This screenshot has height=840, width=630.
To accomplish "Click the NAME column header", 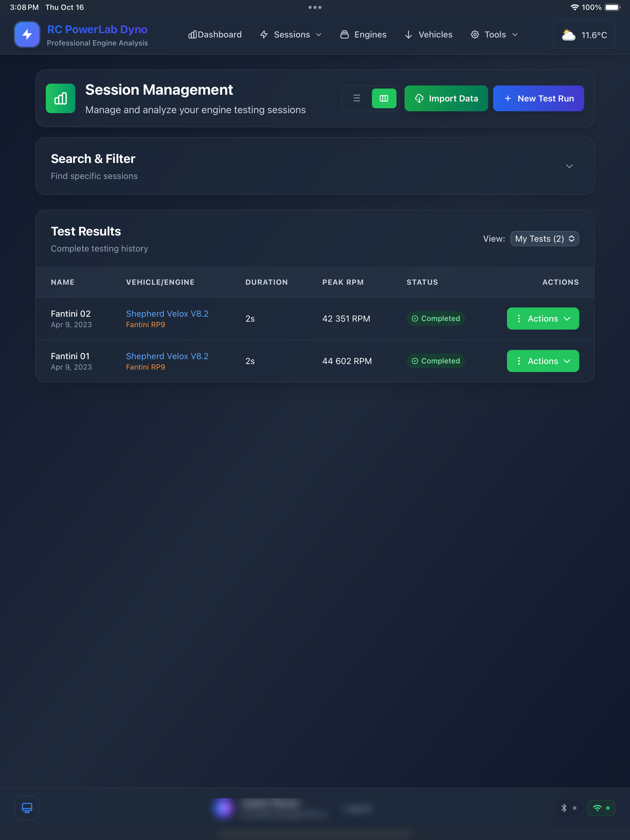I will tap(63, 282).
